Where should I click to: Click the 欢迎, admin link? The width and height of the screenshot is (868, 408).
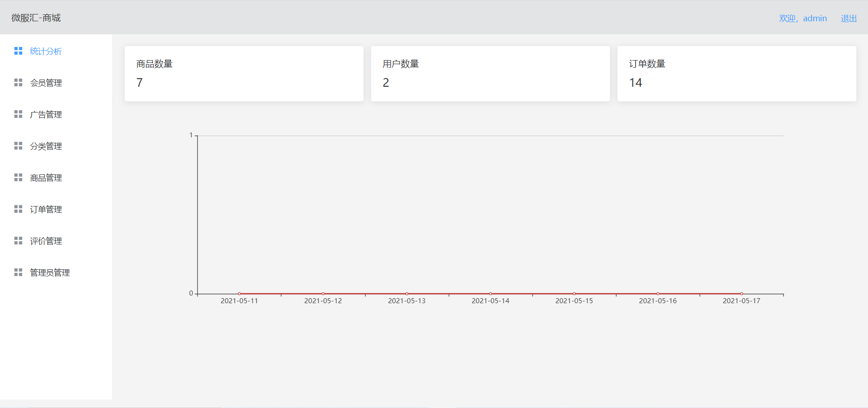point(803,19)
